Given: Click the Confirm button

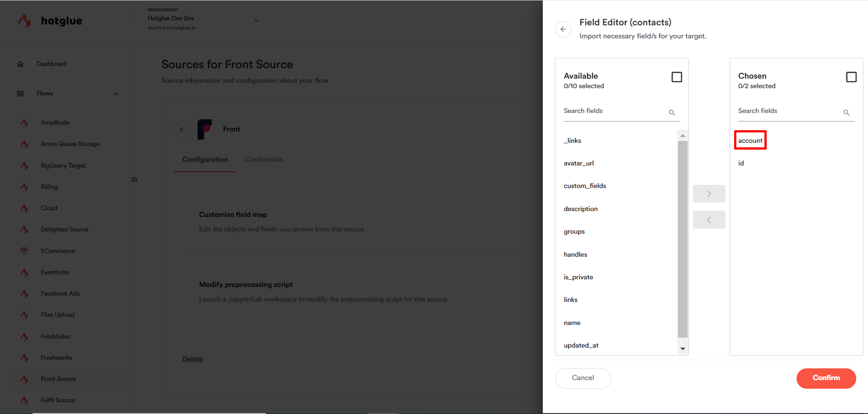Looking at the screenshot, I should (x=826, y=378).
